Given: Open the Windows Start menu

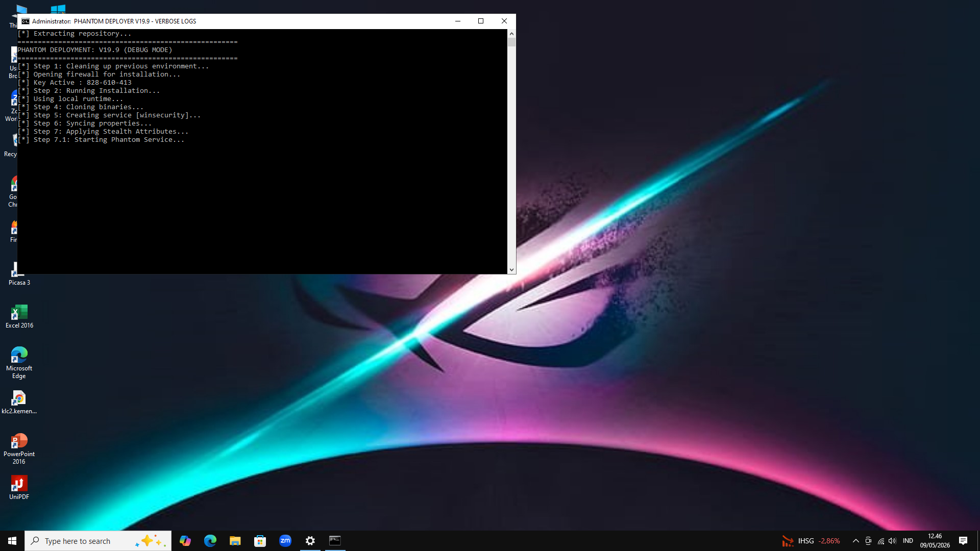Looking at the screenshot, I should 12,541.
